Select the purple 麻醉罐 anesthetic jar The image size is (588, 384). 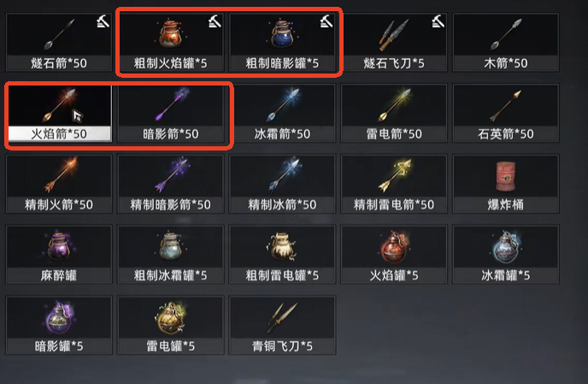point(59,254)
